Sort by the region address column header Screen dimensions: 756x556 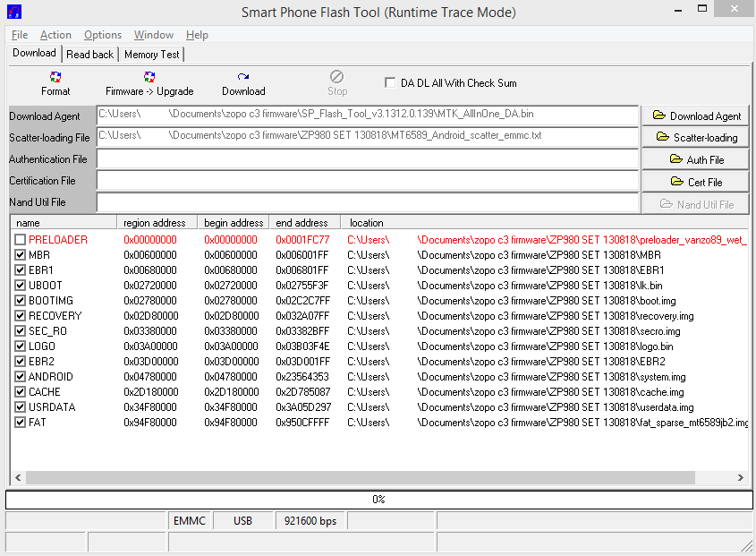pos(157,223)
